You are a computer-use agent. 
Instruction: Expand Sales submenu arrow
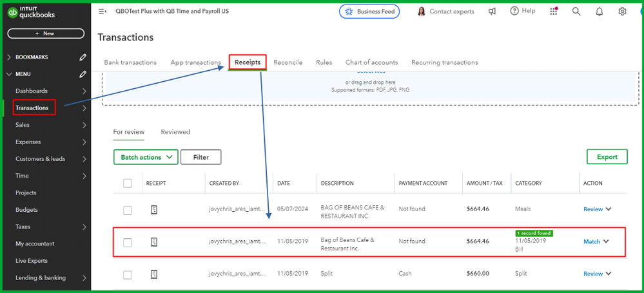click(x=84, y=125)
